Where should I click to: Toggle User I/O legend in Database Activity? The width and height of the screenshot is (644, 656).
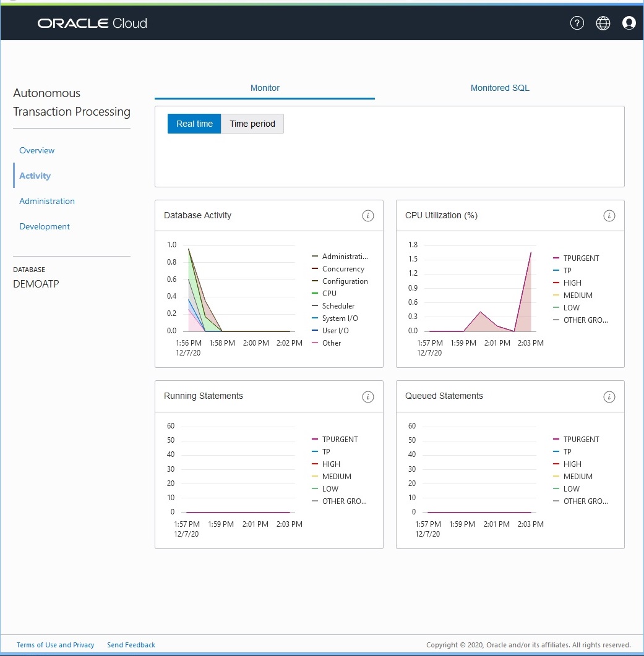(x=330, y=331)
